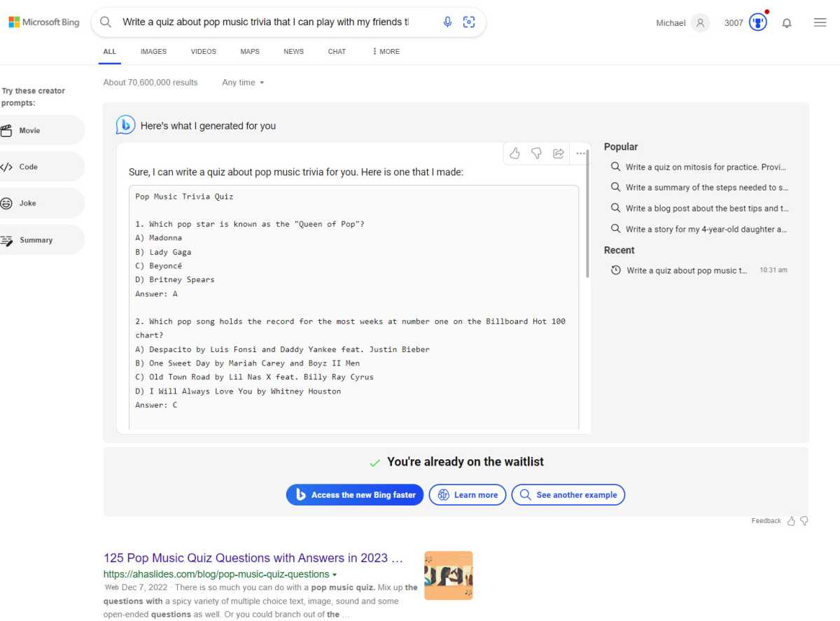The height and width of the screenshot is (621, 840).
Task: Like the generated quiz response
Action: pyautogui.click(x=514, y=153)
